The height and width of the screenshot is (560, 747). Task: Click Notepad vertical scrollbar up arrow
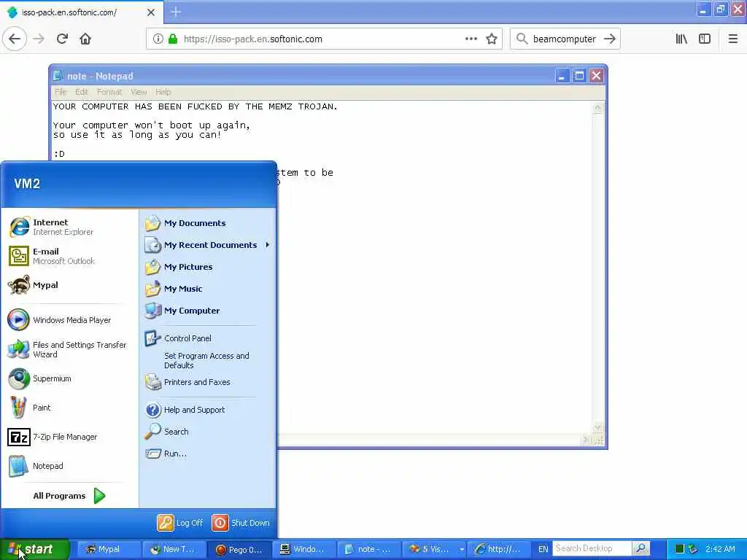coord(597,108)
